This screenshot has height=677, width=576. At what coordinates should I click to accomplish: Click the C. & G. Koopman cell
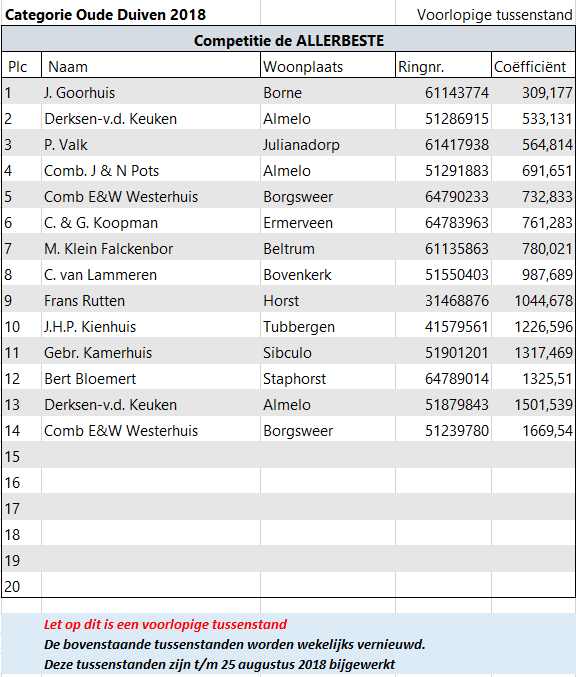(151, 223)
